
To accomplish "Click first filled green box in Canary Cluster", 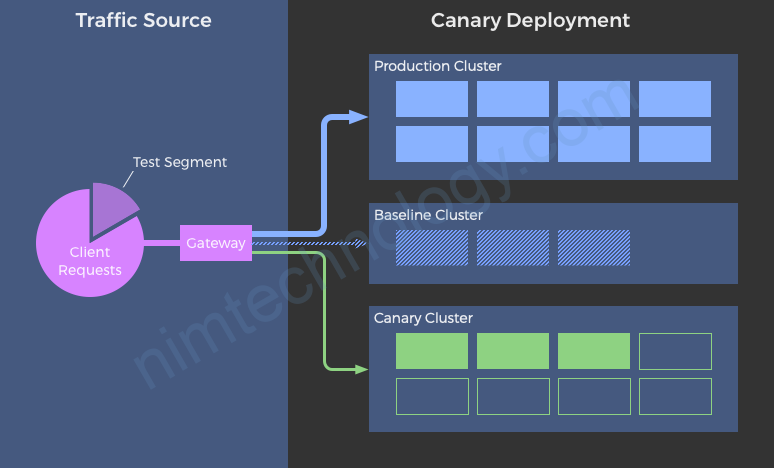I will click(x=432, y=351).
